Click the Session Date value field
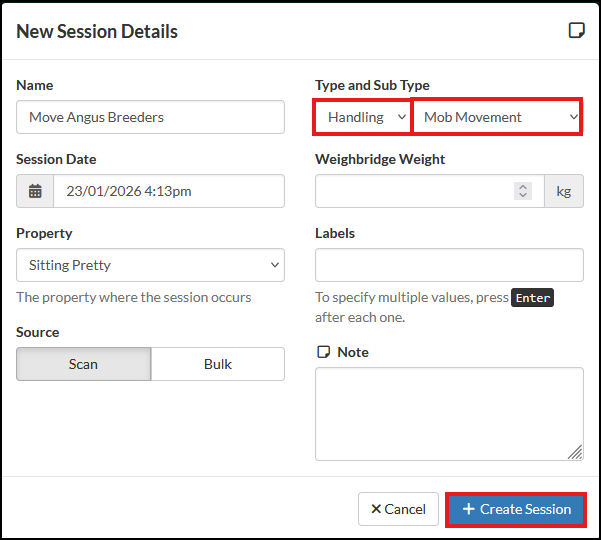 tap(168, 191)
